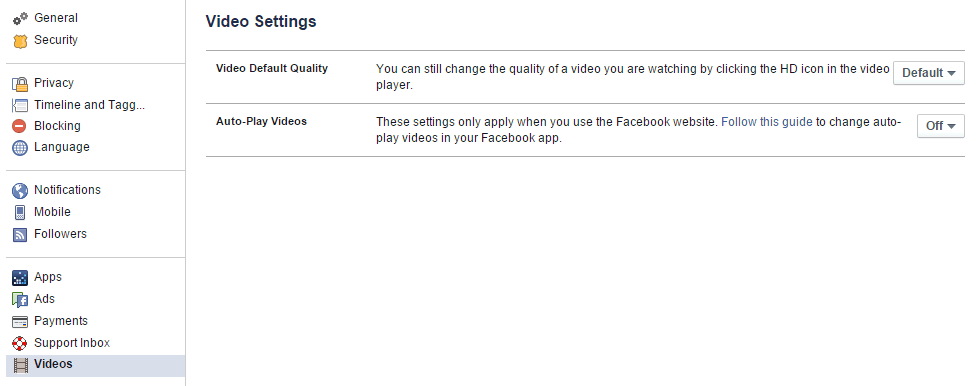Image resolution: width=976 pixels, height=386 pixels.
Task: Go to the Apps settings section
Action: (48, 277)
